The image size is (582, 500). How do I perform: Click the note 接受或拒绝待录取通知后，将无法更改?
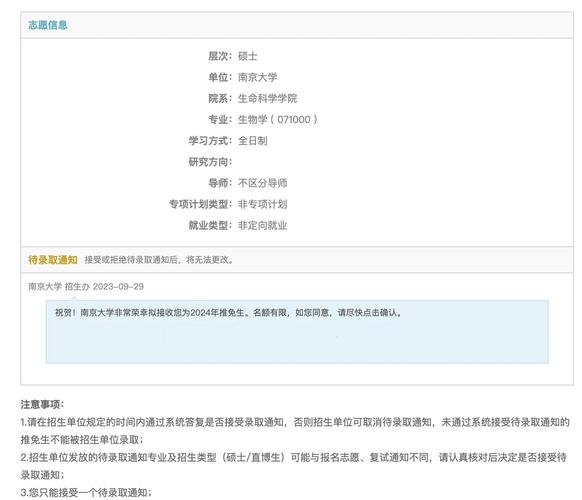159,260
